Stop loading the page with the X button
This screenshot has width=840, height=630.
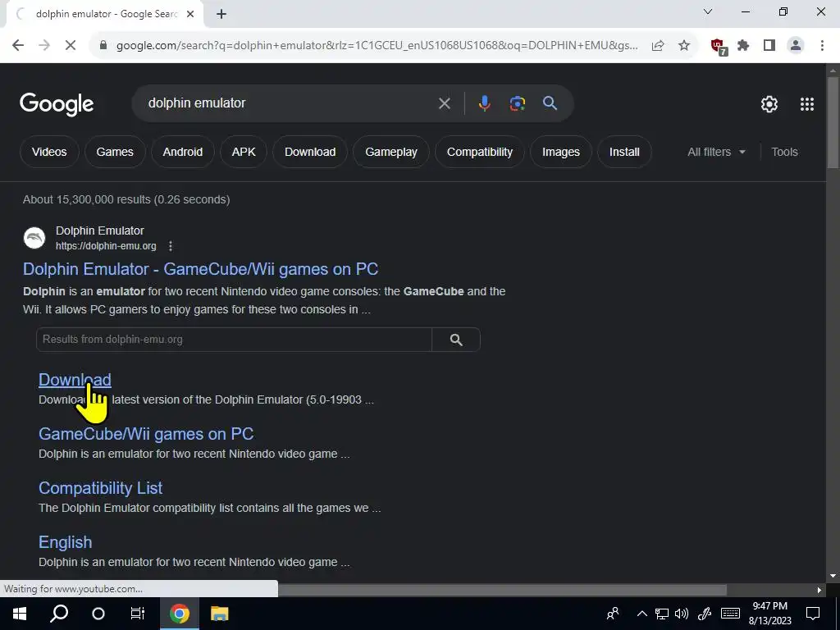click(x=71, y=46)
